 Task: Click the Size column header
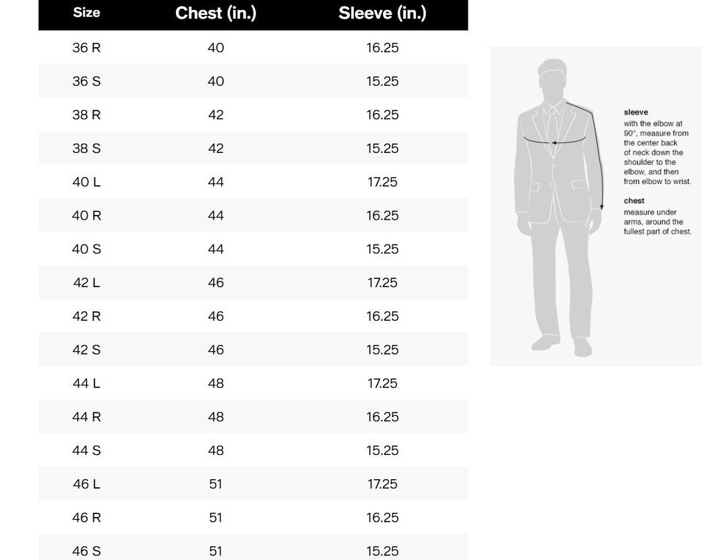[86, 13]
